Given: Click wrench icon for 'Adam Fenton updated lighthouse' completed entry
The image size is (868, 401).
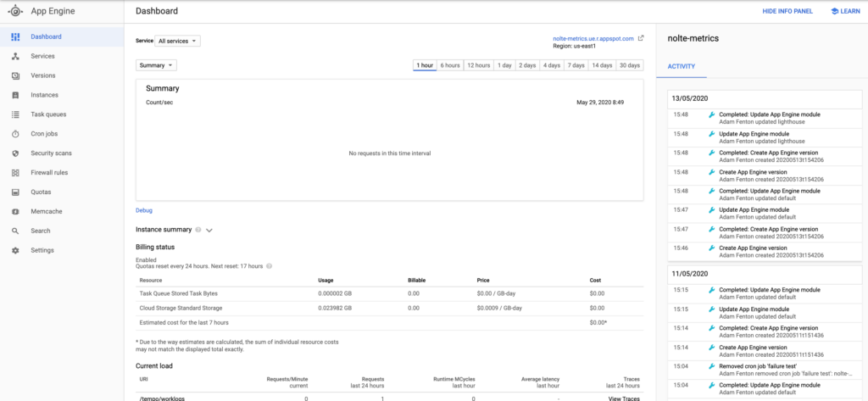Looking at the screenshot, I should click(712, 114).
